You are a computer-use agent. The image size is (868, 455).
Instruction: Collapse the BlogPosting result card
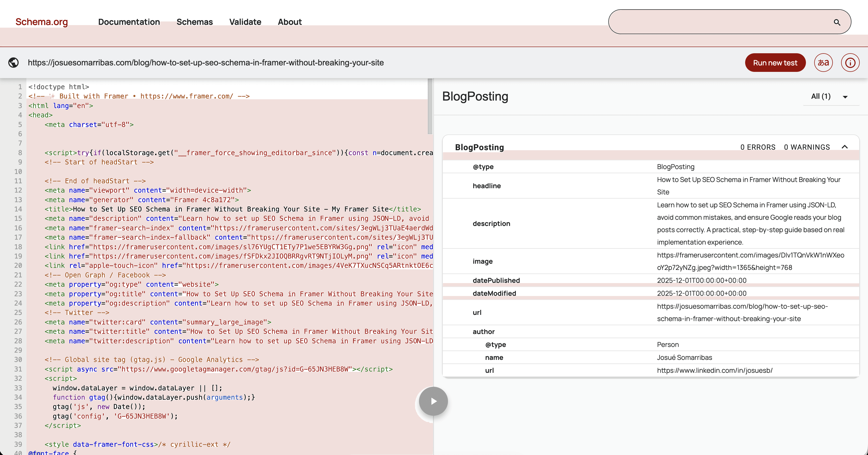pos(844,147)
